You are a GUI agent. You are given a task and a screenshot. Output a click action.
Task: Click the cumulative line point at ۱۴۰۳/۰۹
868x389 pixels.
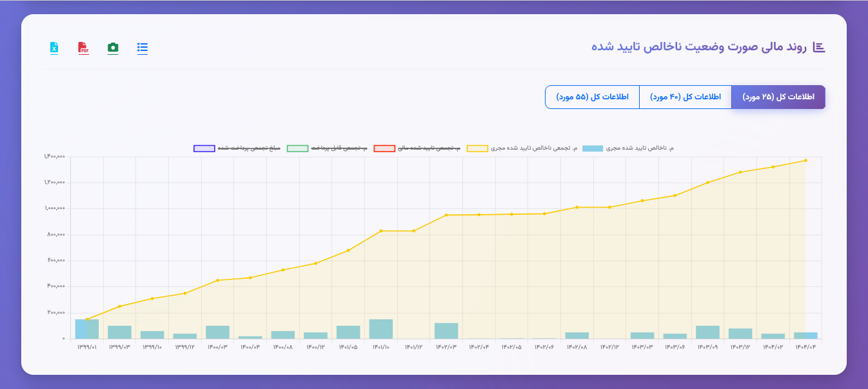(707, 183)
